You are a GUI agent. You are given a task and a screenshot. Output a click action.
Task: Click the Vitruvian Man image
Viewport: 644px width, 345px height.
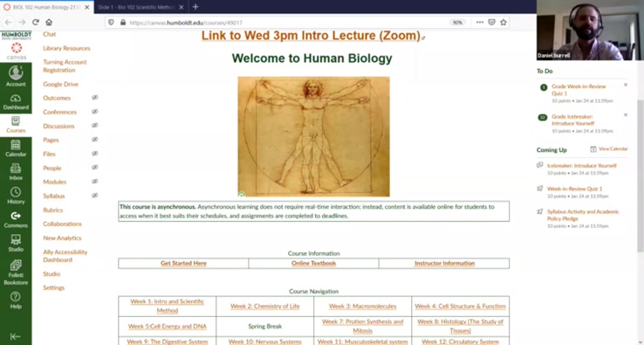coord(314,136)
